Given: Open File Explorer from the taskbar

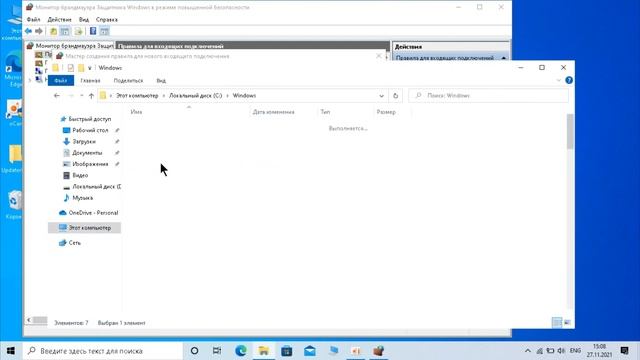Looking at the screenshot, I should coord(264,351).
